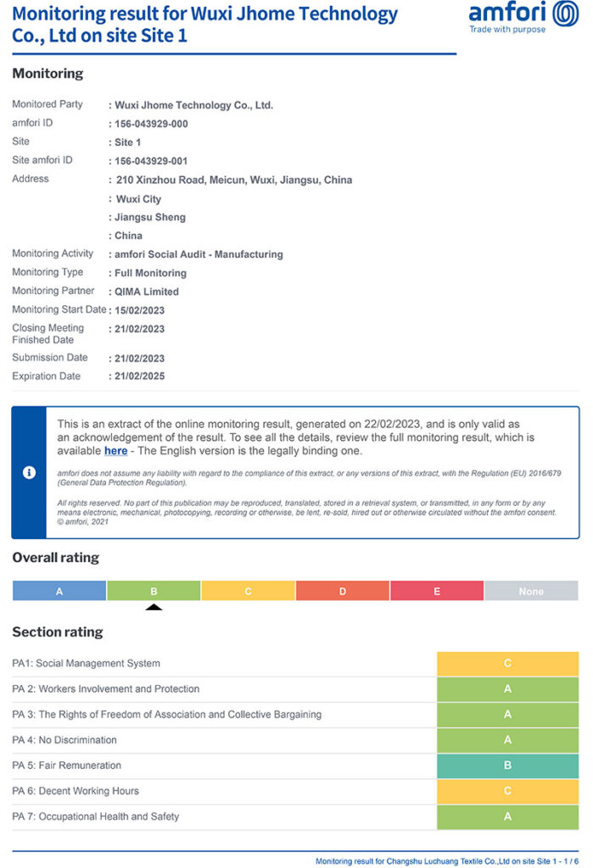Click the Monitoring Partner QIMA Limited value
The width and height of the screenshot is (593, 868).
(x=147, y=292)
